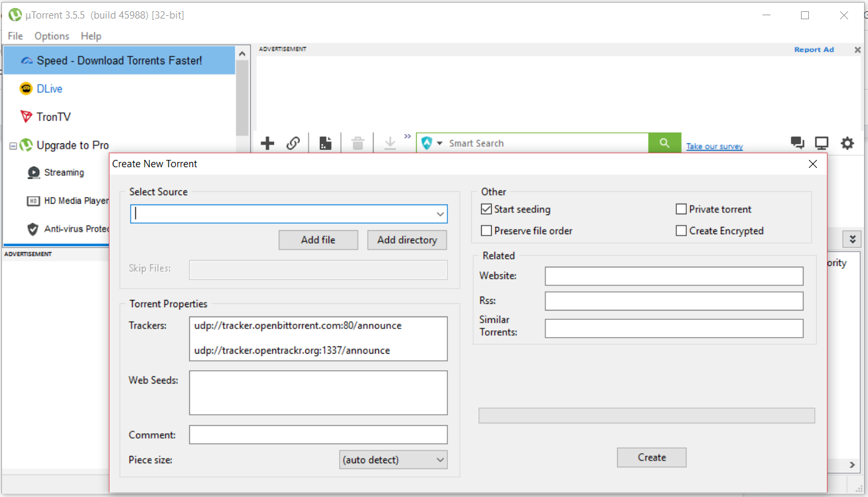The width and height of the screenshot is (868, 497).
Task: Click the Speed gauge icon in the sidebar
Action: point(27,60)
